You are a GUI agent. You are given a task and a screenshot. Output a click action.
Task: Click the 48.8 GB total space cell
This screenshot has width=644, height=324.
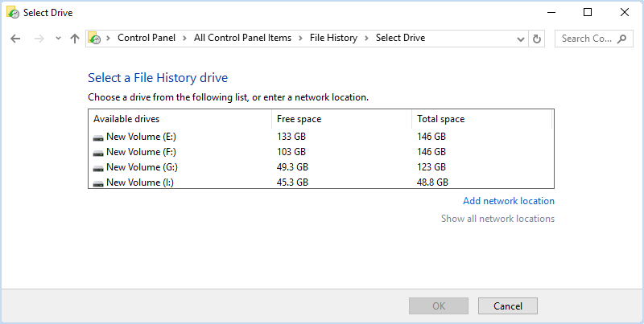point(432,182)
